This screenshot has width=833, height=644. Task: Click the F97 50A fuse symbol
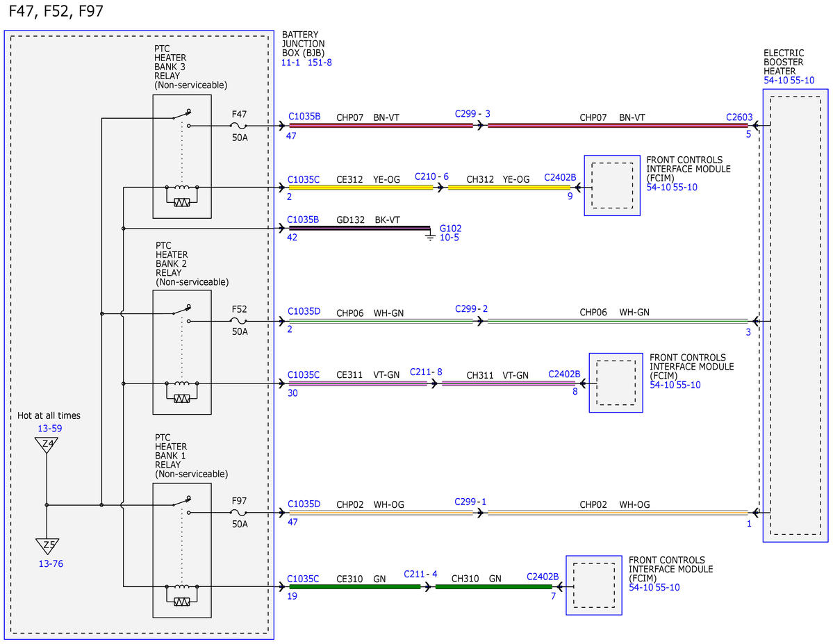[x=238, y=513]
